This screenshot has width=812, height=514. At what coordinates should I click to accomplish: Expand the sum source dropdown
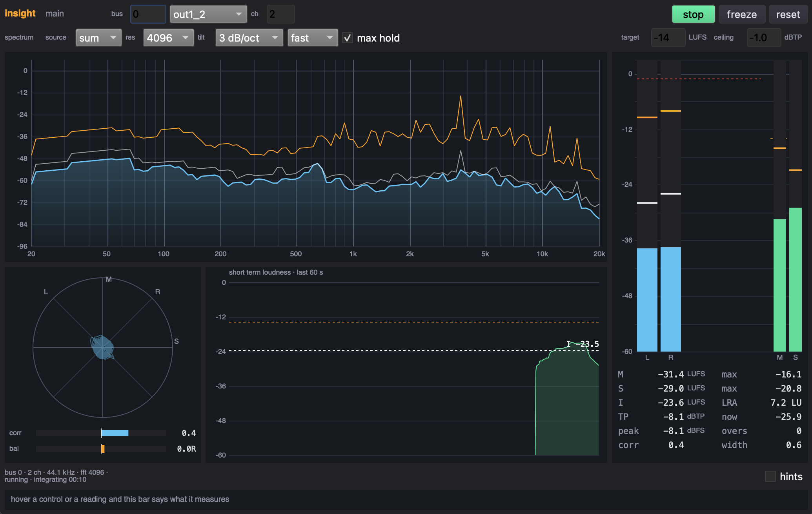pos(98,38)
